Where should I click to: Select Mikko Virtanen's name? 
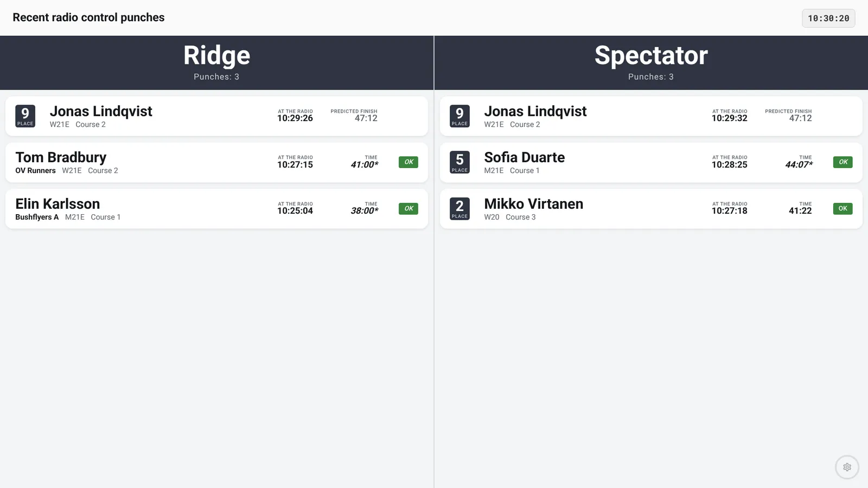point(534,204)
